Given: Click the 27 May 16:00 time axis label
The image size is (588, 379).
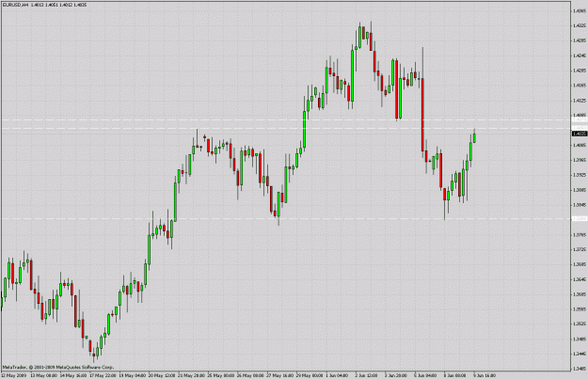Looking at the screenshot, I should click(280, 375).
